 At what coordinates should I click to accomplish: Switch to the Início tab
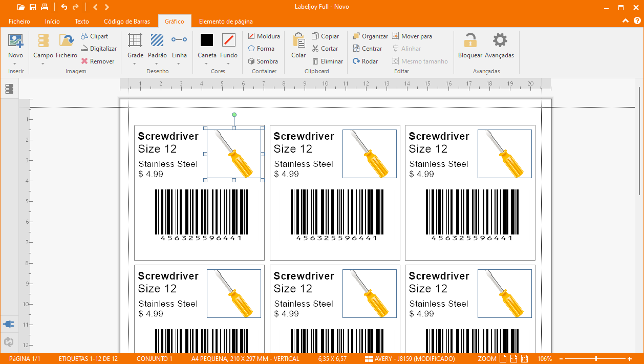pos(52,22)
